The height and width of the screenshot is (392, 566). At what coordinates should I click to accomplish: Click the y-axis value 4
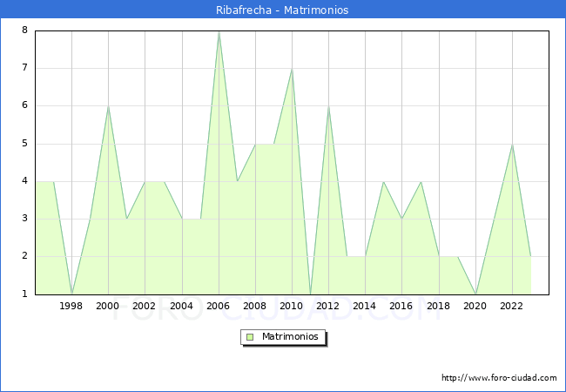pos(24,181)
